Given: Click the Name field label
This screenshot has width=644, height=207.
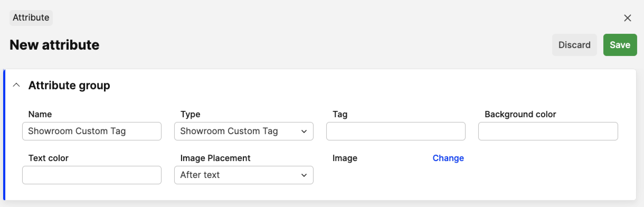Looking at the screenshot, I should pyautogui.click(x=40, y=114).
